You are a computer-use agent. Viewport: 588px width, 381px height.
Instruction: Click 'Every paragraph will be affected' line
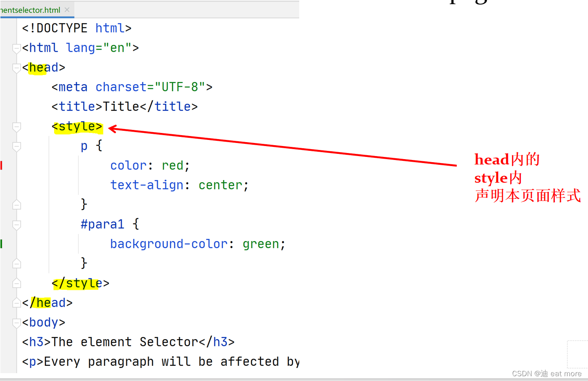[161, 362]
